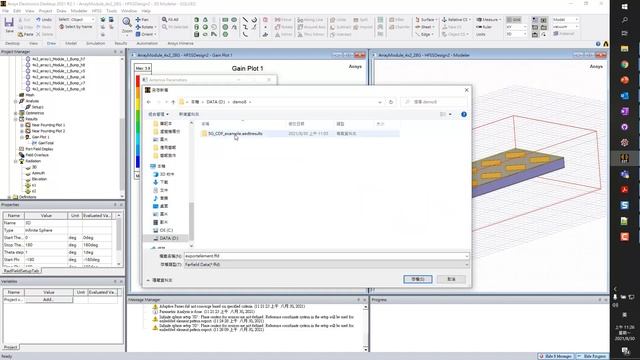
Task: Click the Windows Start button
Action: 624,7
